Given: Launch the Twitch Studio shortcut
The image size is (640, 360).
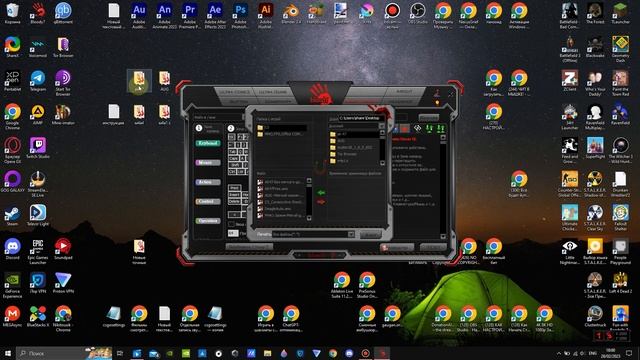Looking at the screenshot, I should click(38, 148).
